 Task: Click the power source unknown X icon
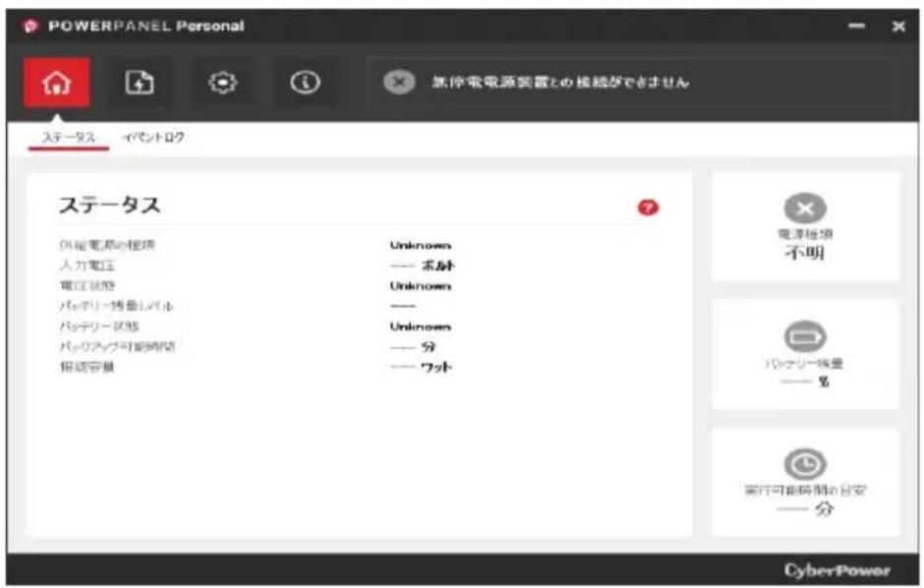pyautogui.click(x=805, y=208)
